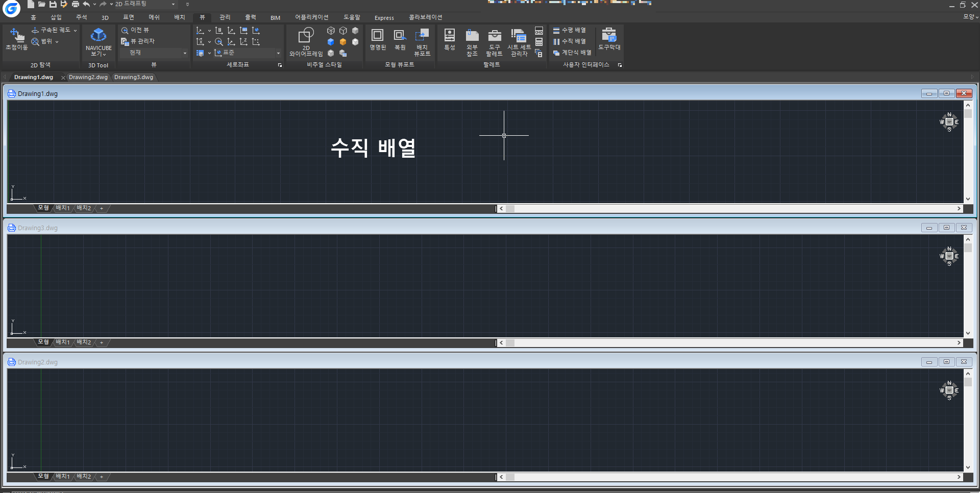Image resolution: width=980 pixels, height=493 pixels.
Task: Open the 현재 view combo box
Action: pyautogui.click(x=154, y=53)
